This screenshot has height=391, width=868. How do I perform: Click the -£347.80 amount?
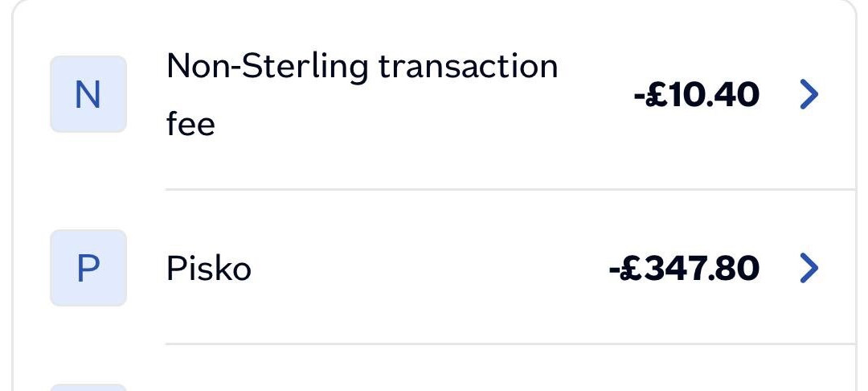point(684,268)
